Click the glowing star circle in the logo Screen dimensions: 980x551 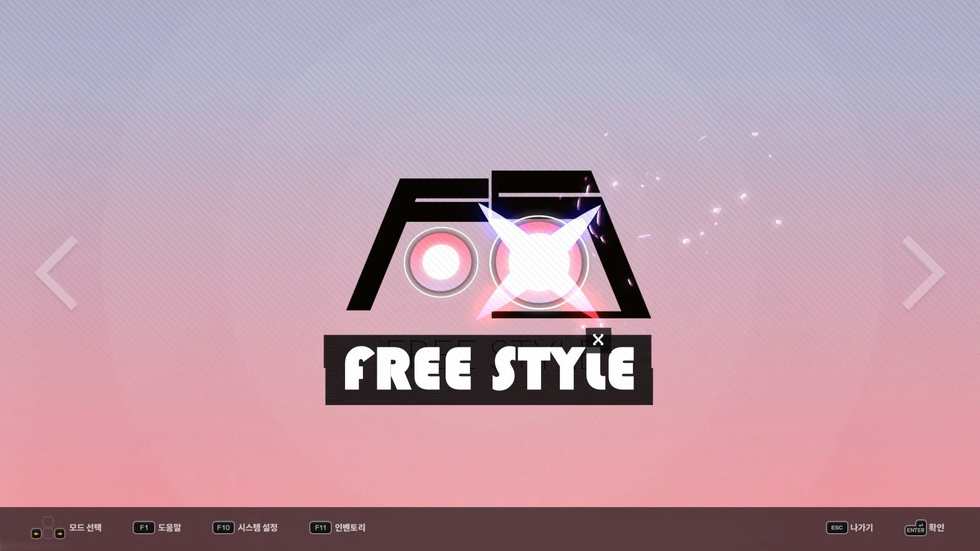click(x=538, y=262)
